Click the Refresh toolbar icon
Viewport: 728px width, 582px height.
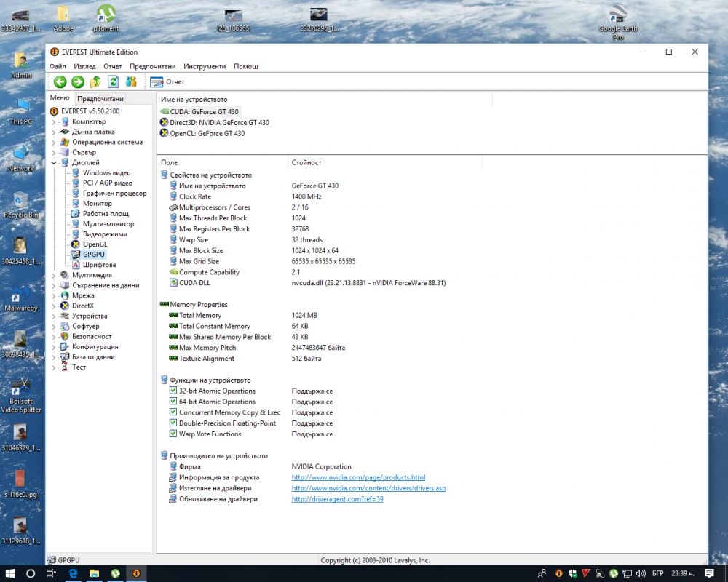pos(114,82)
